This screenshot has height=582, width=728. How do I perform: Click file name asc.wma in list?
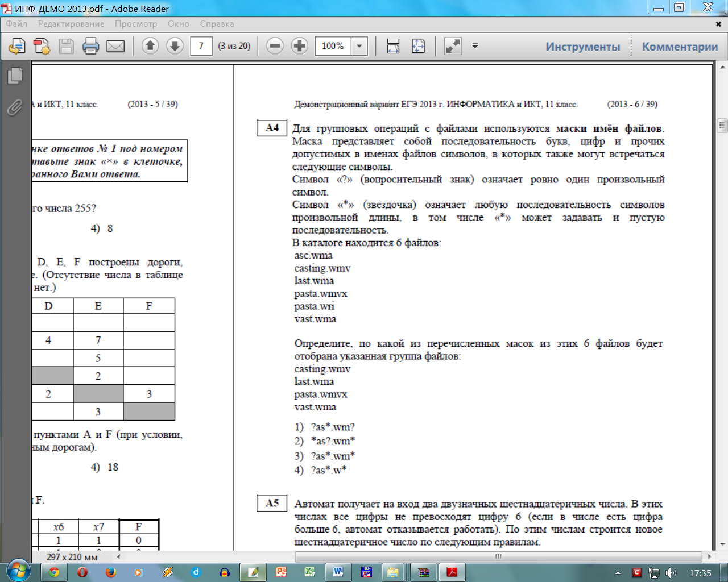[313, 256]
